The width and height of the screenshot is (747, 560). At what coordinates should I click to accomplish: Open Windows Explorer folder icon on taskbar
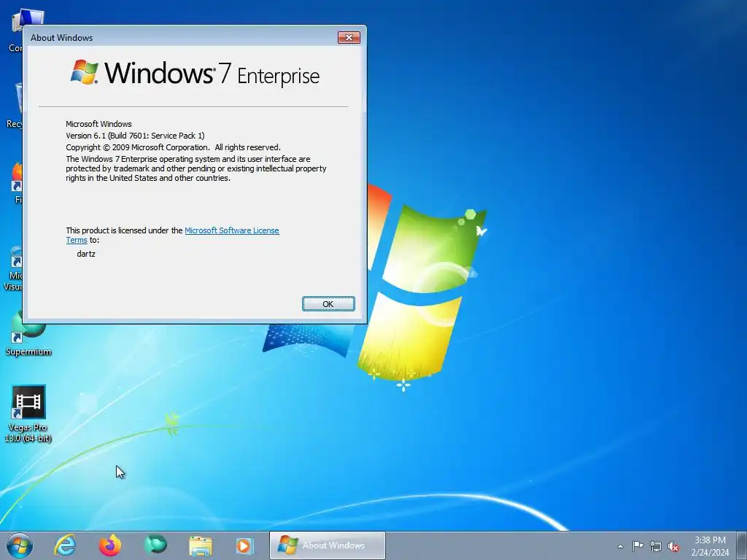click(201, 545)
